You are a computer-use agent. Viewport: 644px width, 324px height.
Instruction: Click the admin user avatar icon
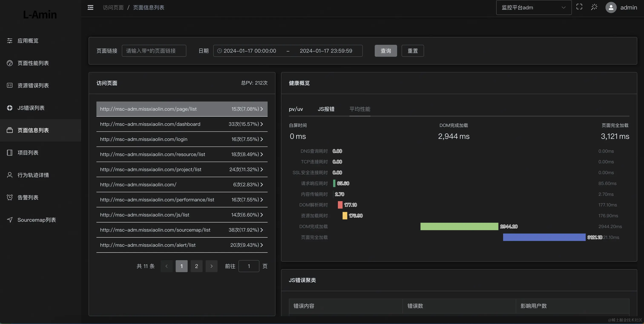pyautogui.click(x=611, y=7)
